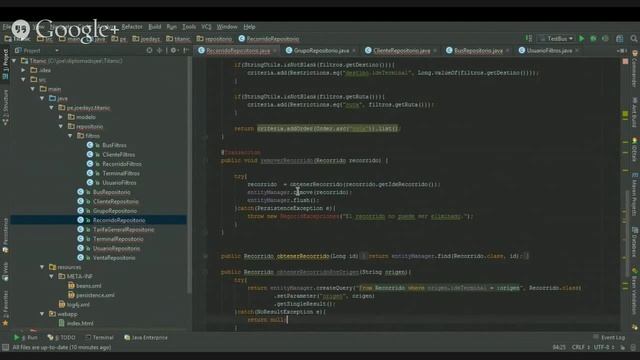The height and width of the screenshot is (360, 640).
Task: Click the Project panel vertical scrollbar
Action: (189, 176)
